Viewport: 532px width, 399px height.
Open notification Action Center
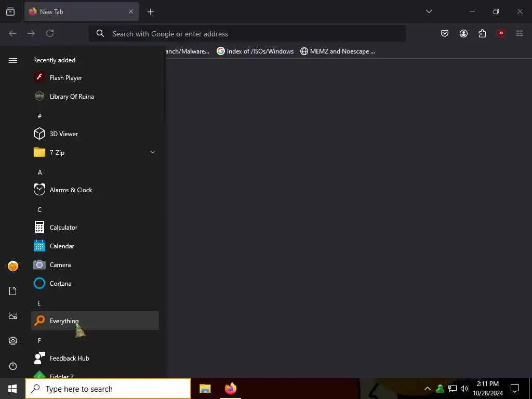pos(515,389)
